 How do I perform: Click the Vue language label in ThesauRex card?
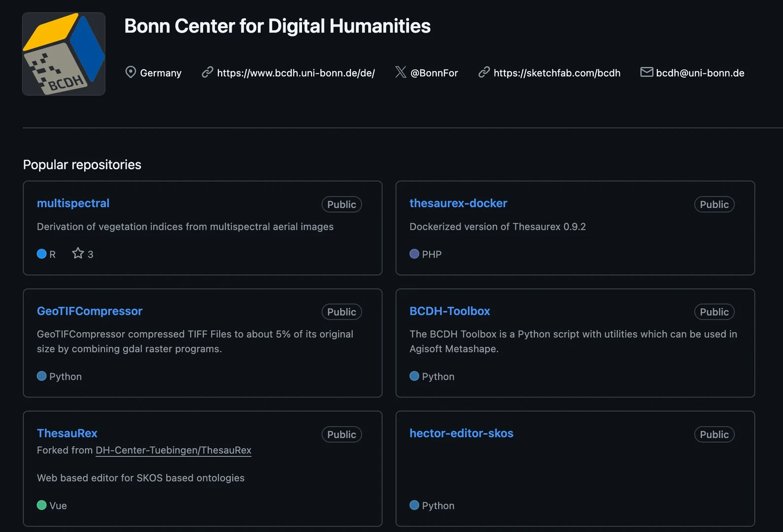(x=58, y=505)
